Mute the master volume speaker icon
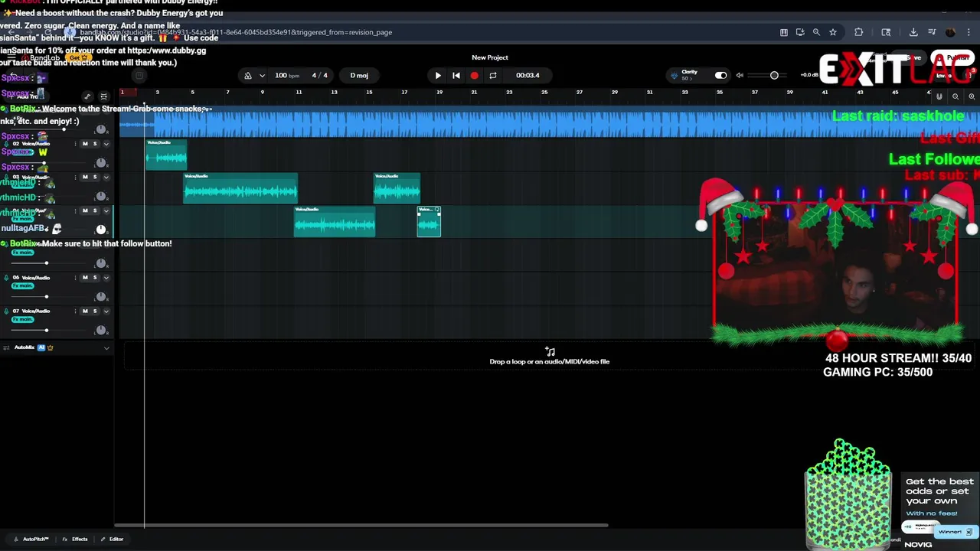The height and width of the screenshot is (551, 980). [740, 75]
